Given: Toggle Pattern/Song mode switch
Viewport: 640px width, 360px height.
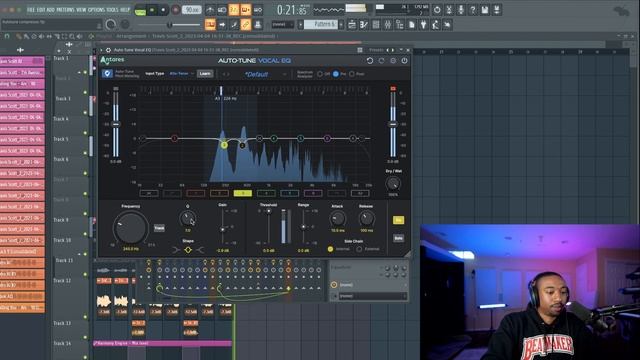Looking at the screenshot, I should 140,10.
